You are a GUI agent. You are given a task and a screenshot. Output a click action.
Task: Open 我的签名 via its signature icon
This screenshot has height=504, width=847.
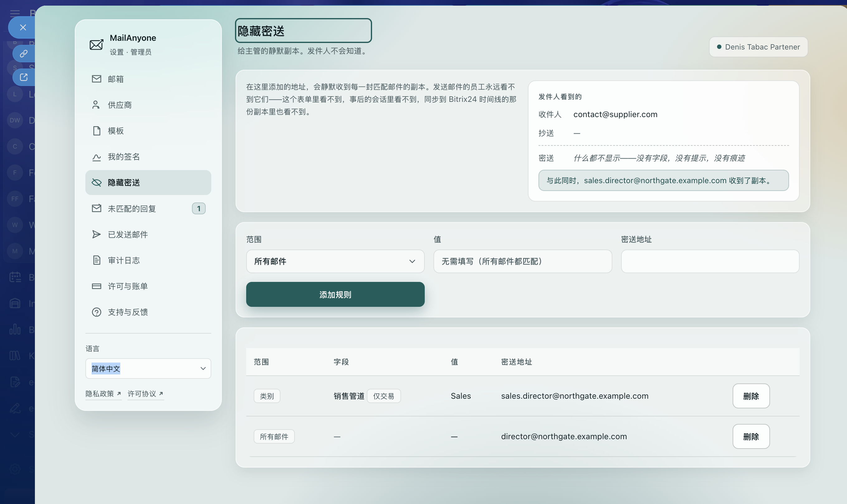click(97, 157)
